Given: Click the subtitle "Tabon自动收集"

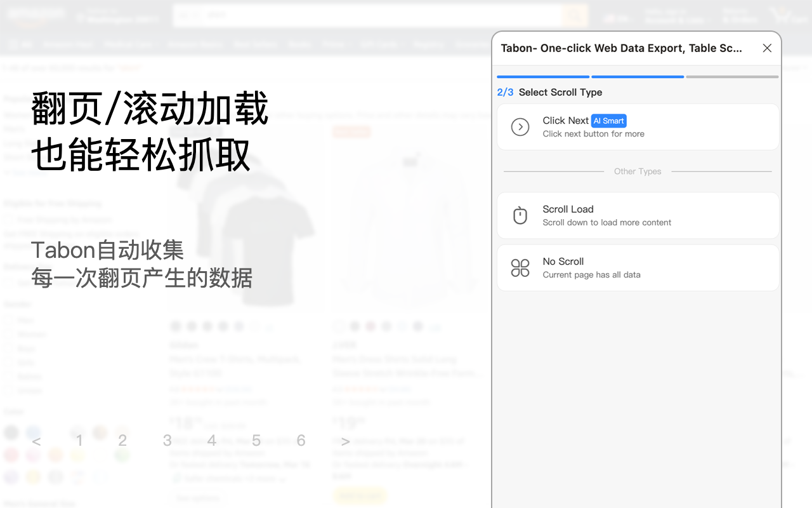Looking at the screenshot, I should coord(108,250).
